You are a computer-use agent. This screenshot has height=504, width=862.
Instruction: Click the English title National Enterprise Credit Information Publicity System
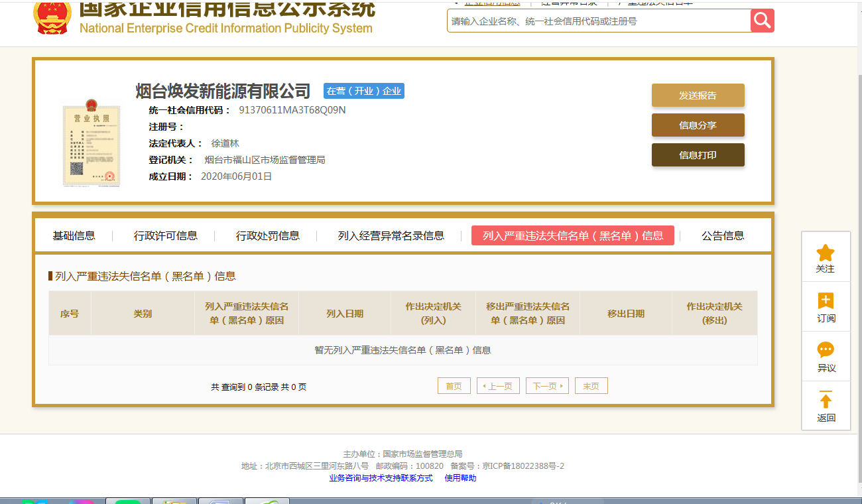[226, 29]
